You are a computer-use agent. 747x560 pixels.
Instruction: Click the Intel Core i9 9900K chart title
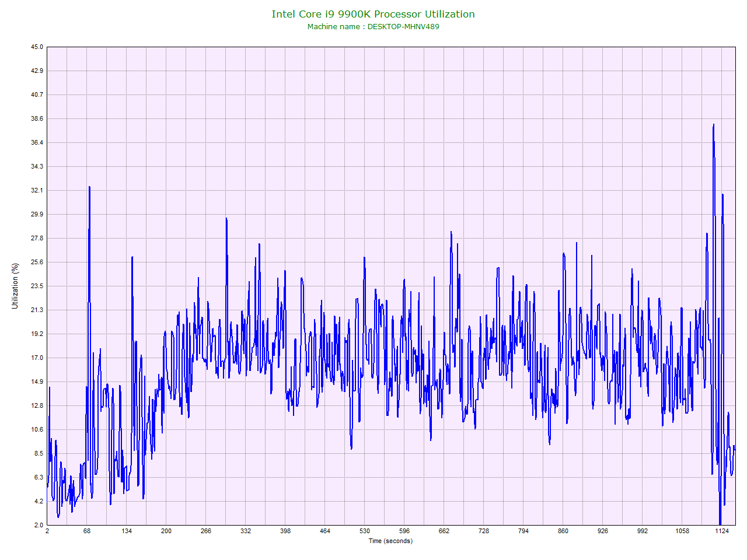click(x=373, y=14)
